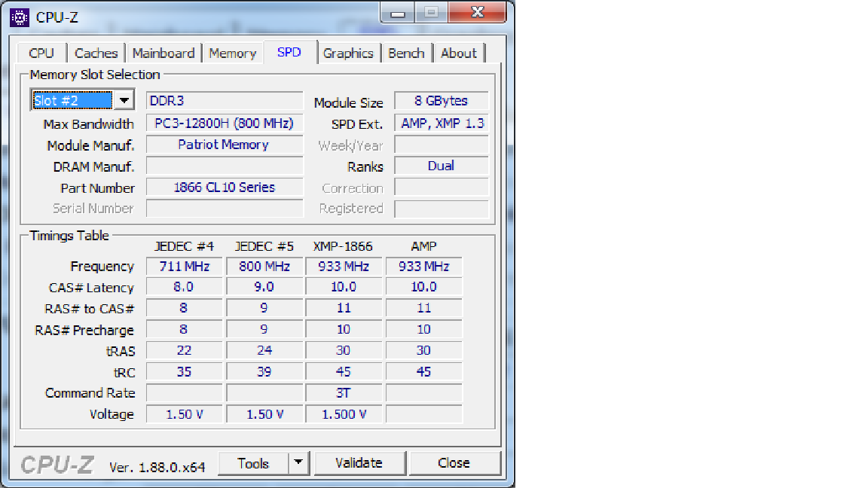Click the empty Week/Year field
868x488 pixels.
tap(442, 145)
